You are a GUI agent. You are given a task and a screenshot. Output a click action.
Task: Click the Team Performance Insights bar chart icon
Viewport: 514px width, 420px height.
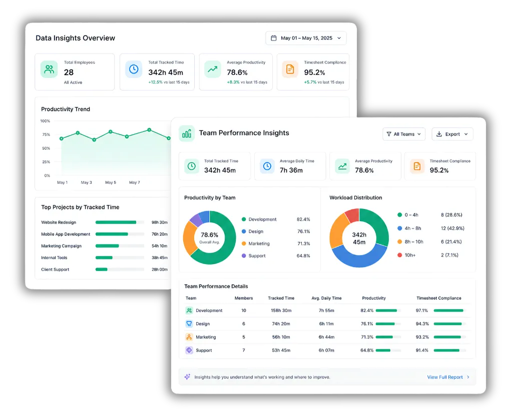pyautogui.click(x=187, y=133)
